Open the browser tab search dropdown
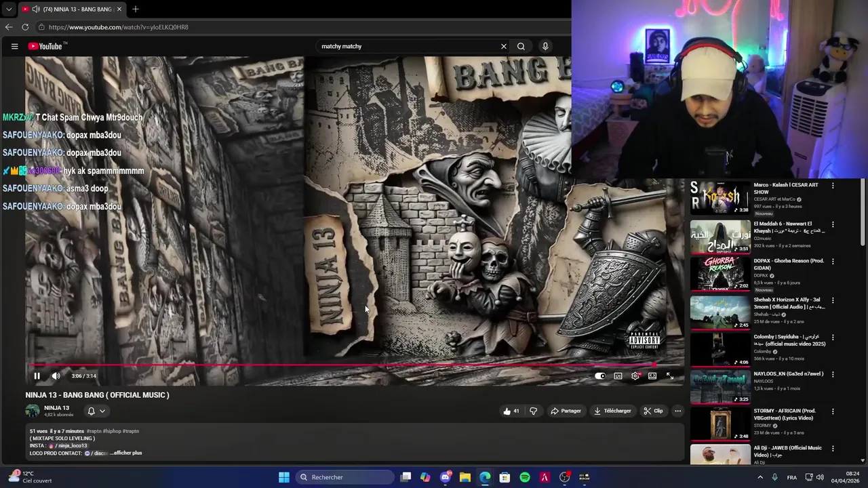This screenshot has width=868, height=488. [8, 9]
